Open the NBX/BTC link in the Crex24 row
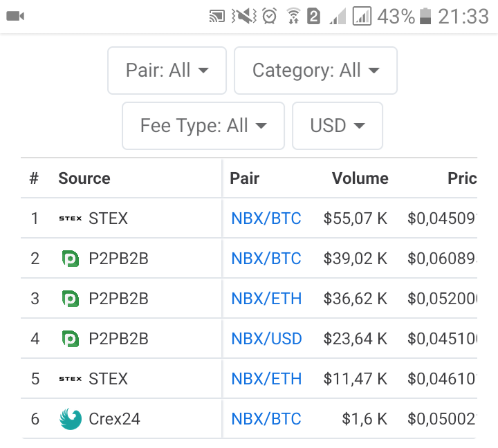Image resolution: width=498 pixels, height=448 pixels. (266, 419)
